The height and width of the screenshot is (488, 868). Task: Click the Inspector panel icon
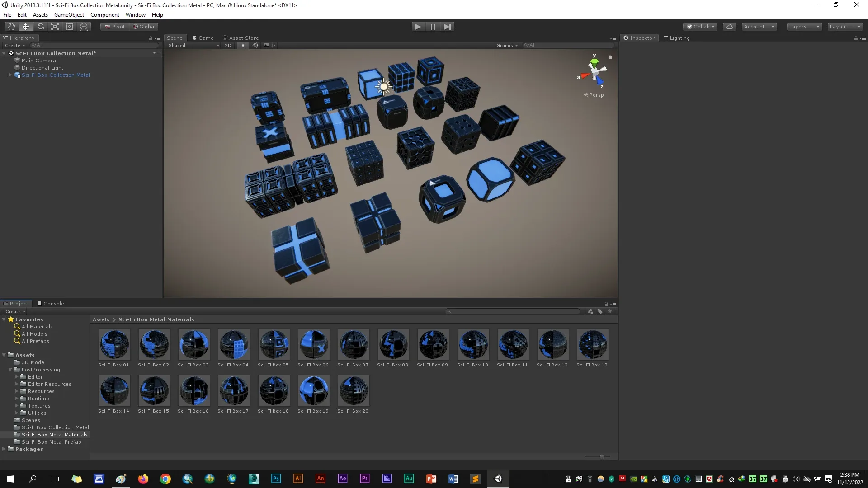pos(626,38)
